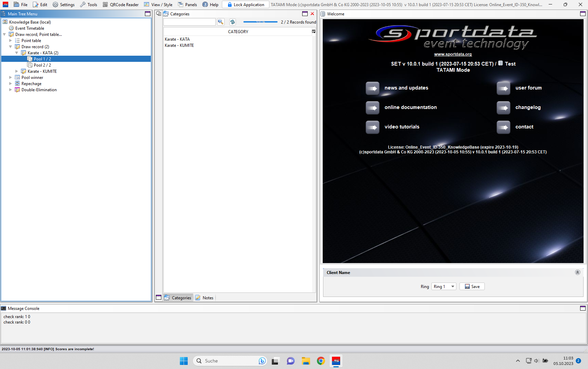Expand the Repechage node
This screenshot has height=369, width=588.
click(x=10, y=83)
